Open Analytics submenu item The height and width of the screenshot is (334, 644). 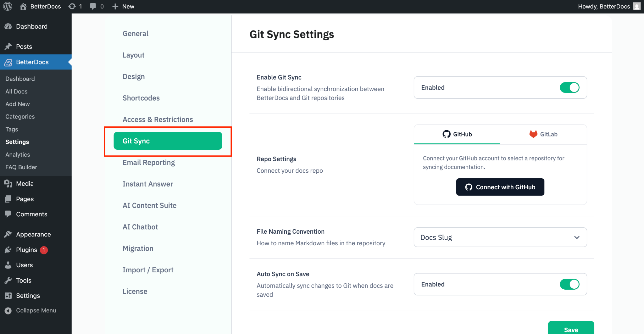point(18,155)
